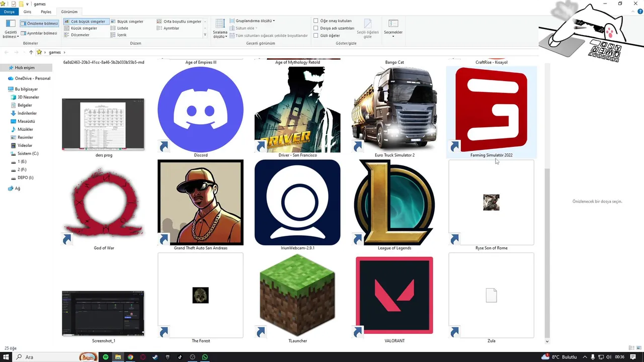Open the Gezinti bölmesi dropdown
The width and height of the screenshot is (644, 362).
[11, 29]
